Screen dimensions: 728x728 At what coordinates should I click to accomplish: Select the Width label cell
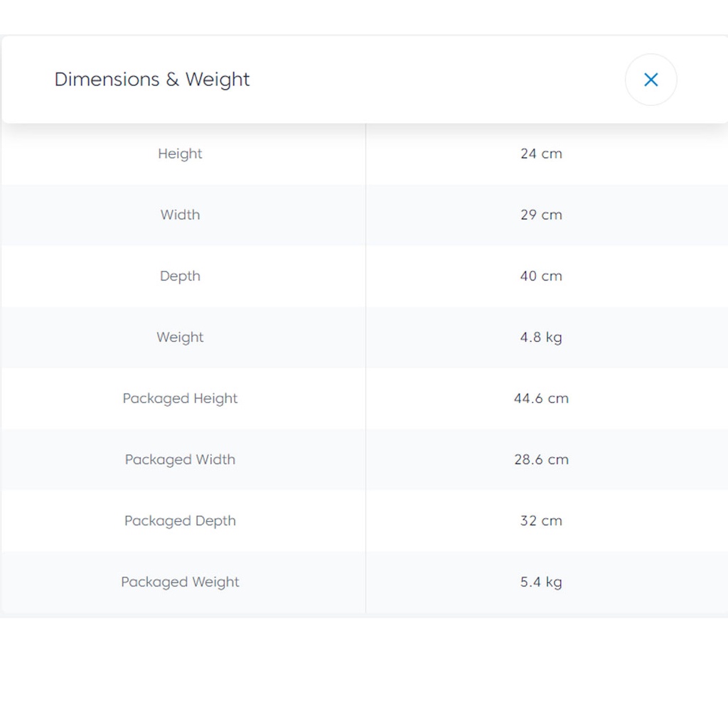(x=180, y=215)
